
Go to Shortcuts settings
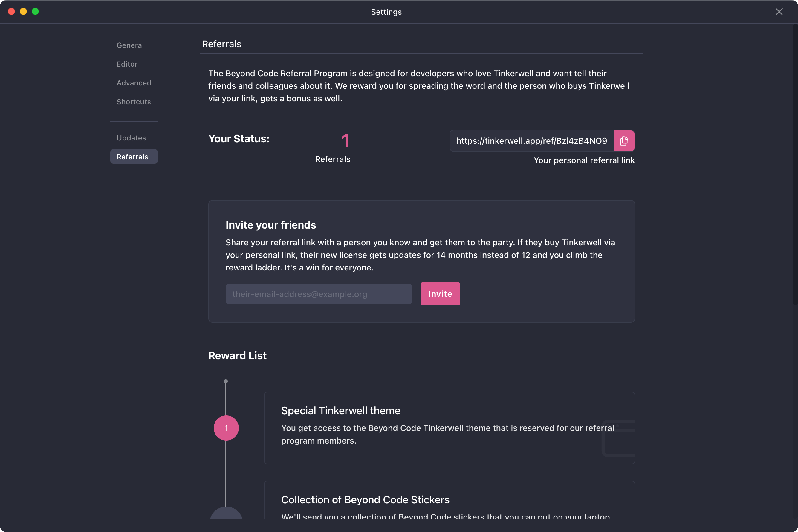click(x=134, y=102)
